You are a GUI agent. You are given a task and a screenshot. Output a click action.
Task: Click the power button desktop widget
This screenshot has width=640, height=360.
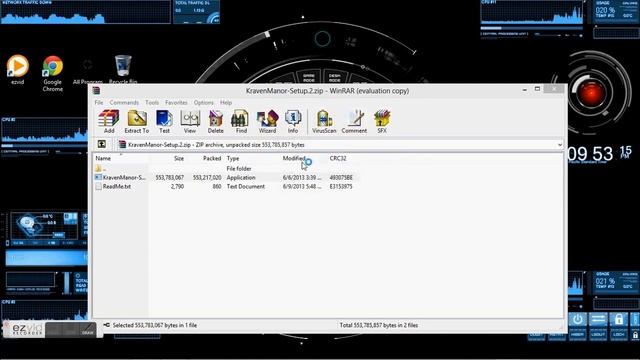pyautogui.click(x=578, y=319)
